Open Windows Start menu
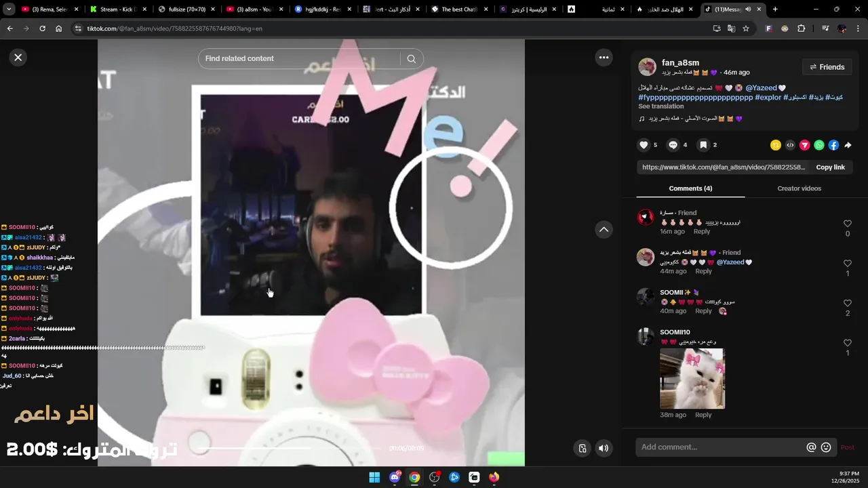Viewport: 868px width, 488px height. tap(374, 477)
